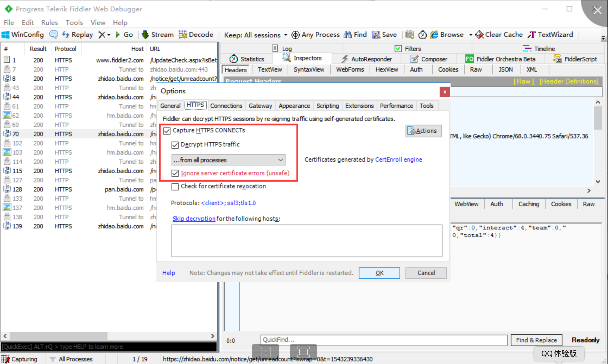Open the TextWizard tool
Image resolution: width=608 pixels, height=364 pixels.
[x=550, y=35]
